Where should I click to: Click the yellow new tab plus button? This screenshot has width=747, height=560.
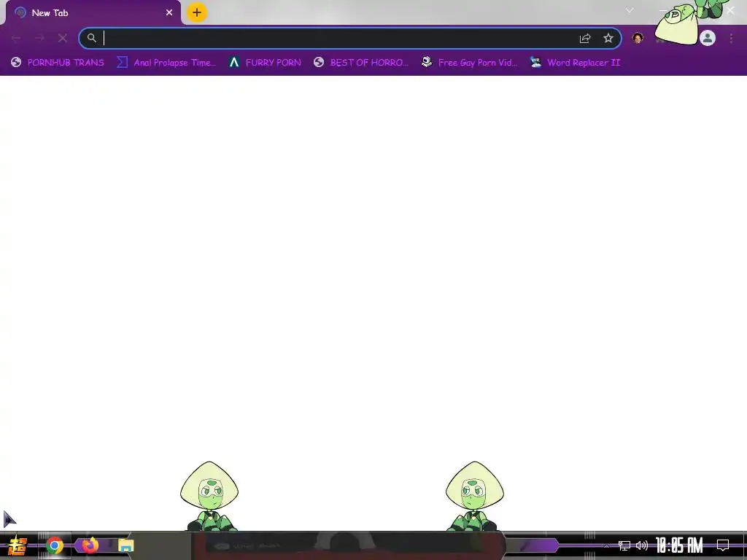coord(197,12)
